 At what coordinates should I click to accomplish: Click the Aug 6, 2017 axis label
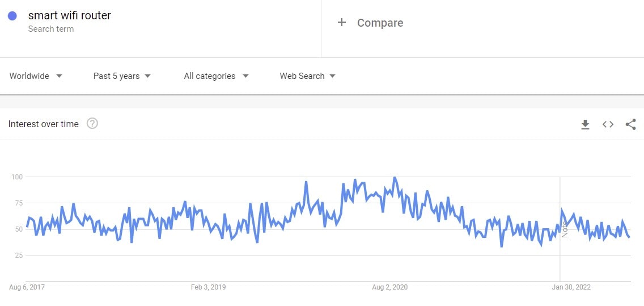click(27, 287)
